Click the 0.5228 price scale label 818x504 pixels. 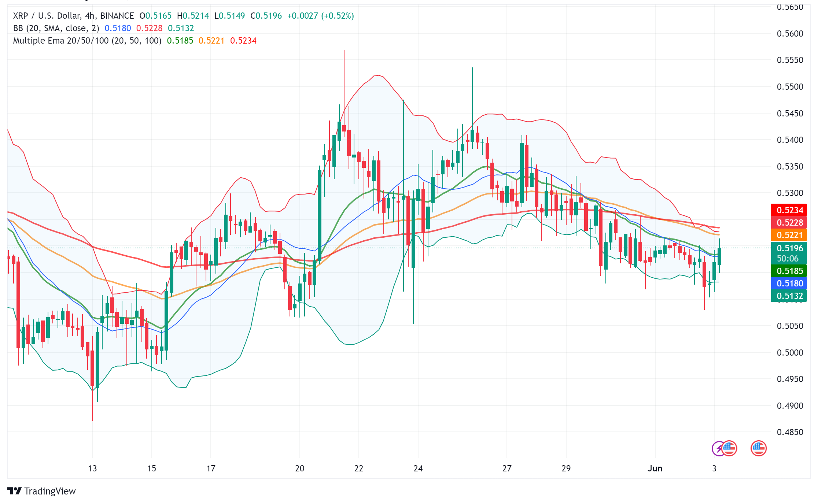[789, 223]
